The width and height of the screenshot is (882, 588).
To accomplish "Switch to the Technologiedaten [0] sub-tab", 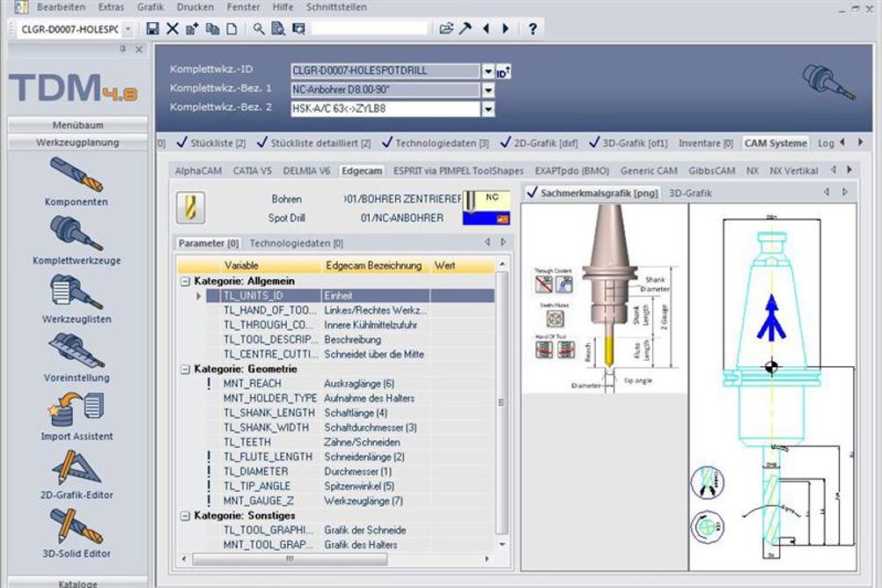I will 297,243.
